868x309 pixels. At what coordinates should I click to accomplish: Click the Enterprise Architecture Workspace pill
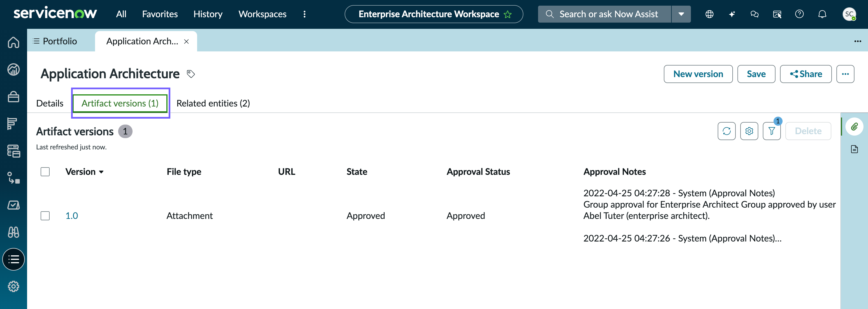pos(434,14)
